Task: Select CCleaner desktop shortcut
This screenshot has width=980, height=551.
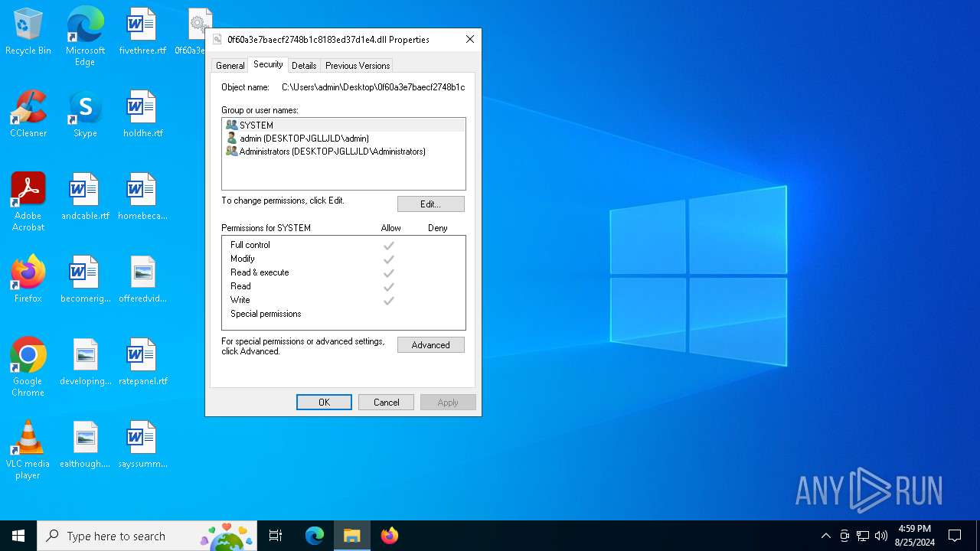Action: [x=28, y=115]
